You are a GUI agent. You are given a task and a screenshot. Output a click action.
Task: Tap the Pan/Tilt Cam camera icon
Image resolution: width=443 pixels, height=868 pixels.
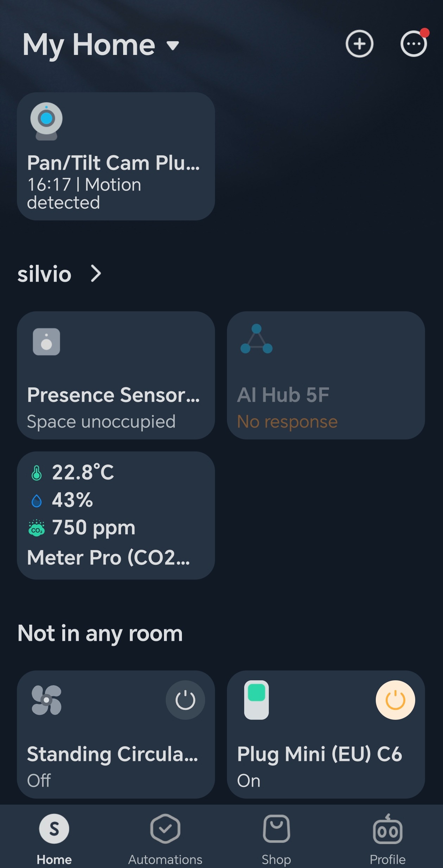pos(46,121)
